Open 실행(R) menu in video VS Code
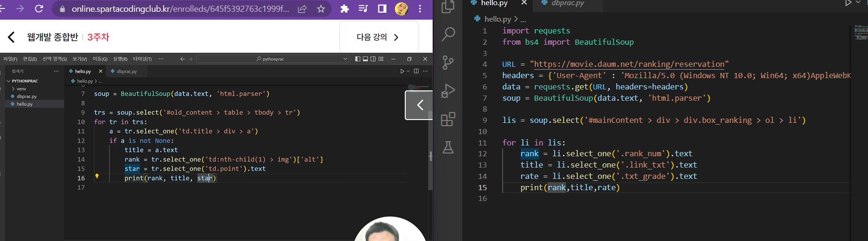The width and height of the screenshot is (868, 241). click(x=120, y=59)
